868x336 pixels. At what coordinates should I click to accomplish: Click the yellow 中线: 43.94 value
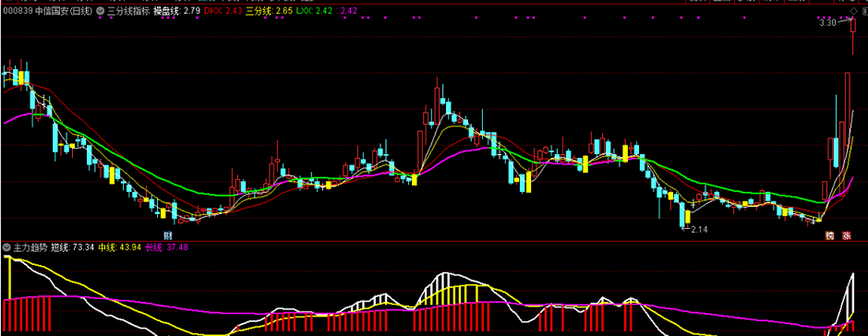pyautogui.click(x=120, y=247)
